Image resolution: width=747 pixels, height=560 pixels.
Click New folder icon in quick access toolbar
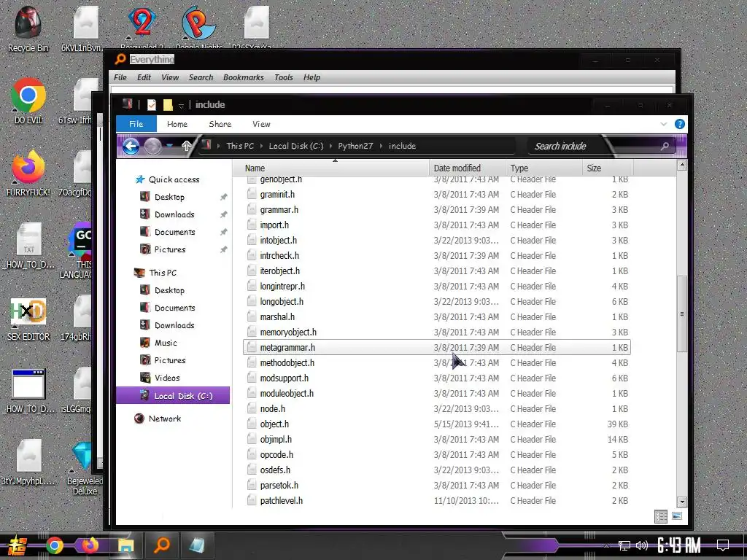168,105
